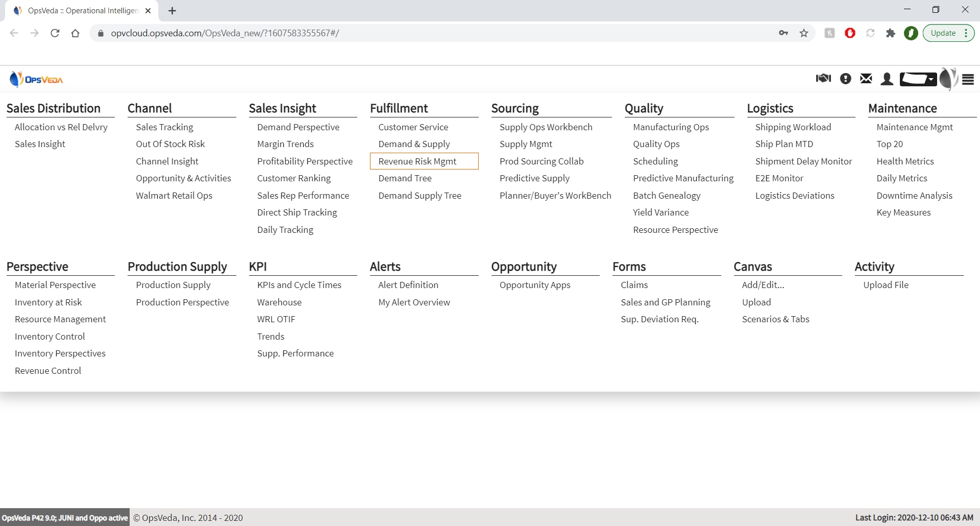Viewport: 980px width, 526px height.
Task: Click the browser address bar URL
Action: [x=225, y=33]
